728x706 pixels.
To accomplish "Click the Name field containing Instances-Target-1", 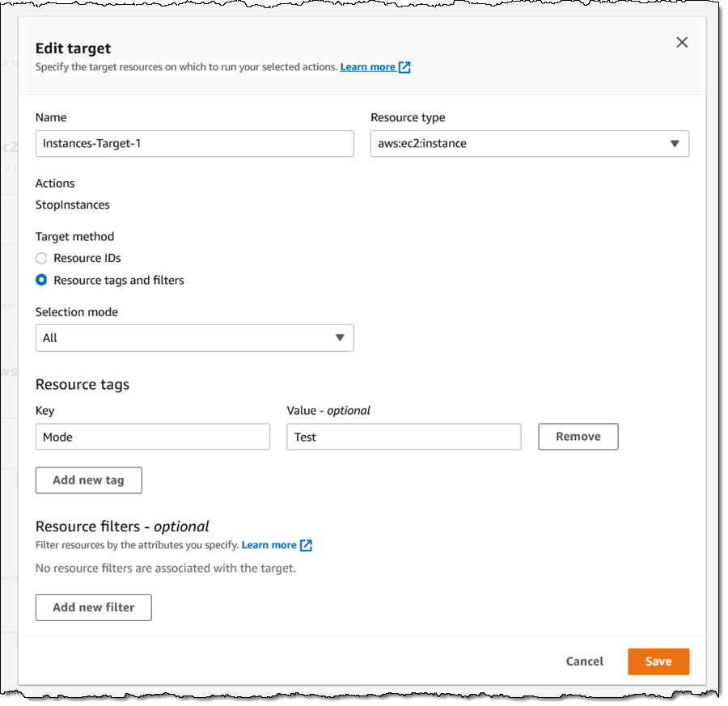I will tap(194, 144).
